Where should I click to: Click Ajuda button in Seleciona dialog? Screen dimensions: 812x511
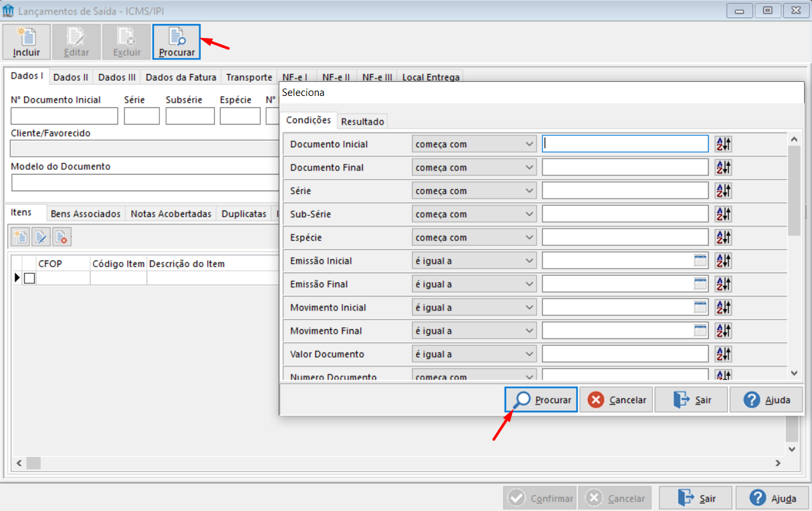coord(766,400)
